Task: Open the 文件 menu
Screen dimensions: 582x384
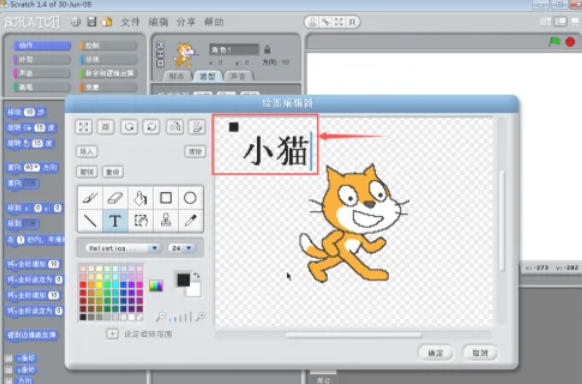Action: click(130, 22)
